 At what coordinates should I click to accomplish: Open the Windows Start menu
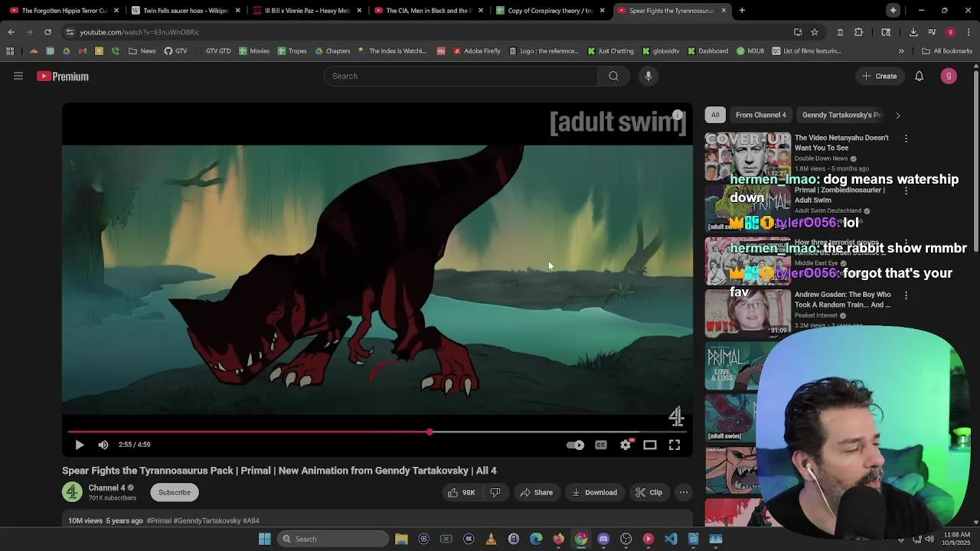(x=264, y=539)
